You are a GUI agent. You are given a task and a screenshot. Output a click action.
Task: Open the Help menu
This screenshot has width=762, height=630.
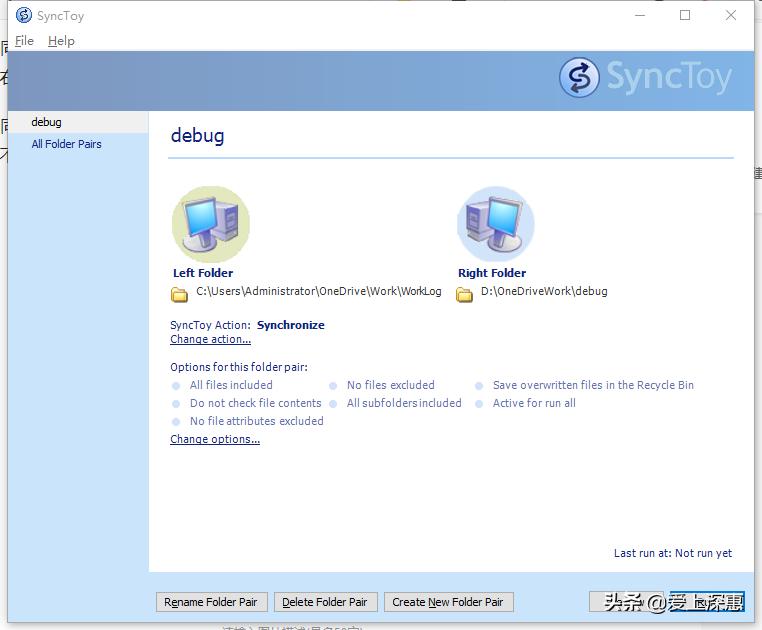tap(61, 41)
